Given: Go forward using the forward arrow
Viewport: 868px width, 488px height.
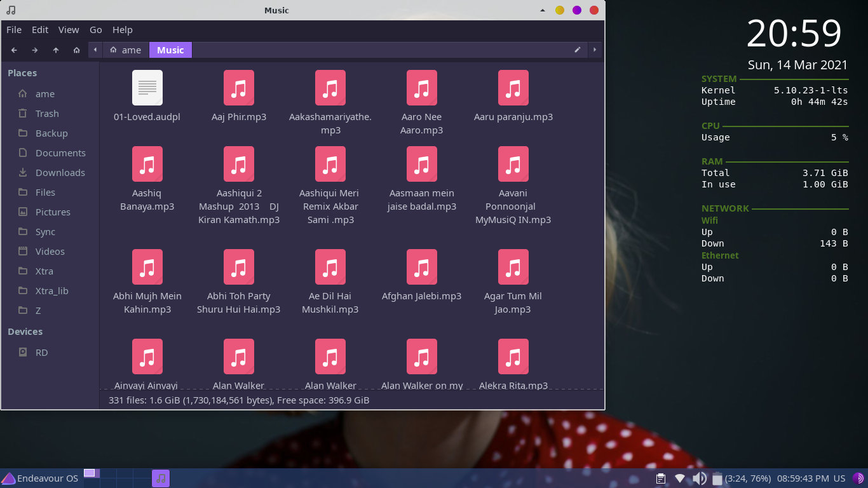Looking at the screenshot, I should [35, 50].
